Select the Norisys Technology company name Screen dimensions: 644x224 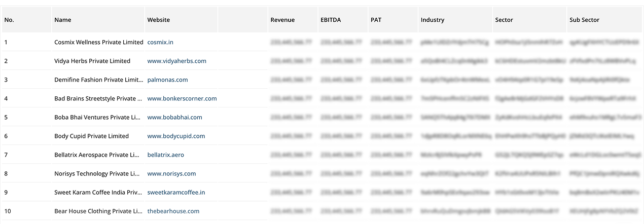click(97, 173)
